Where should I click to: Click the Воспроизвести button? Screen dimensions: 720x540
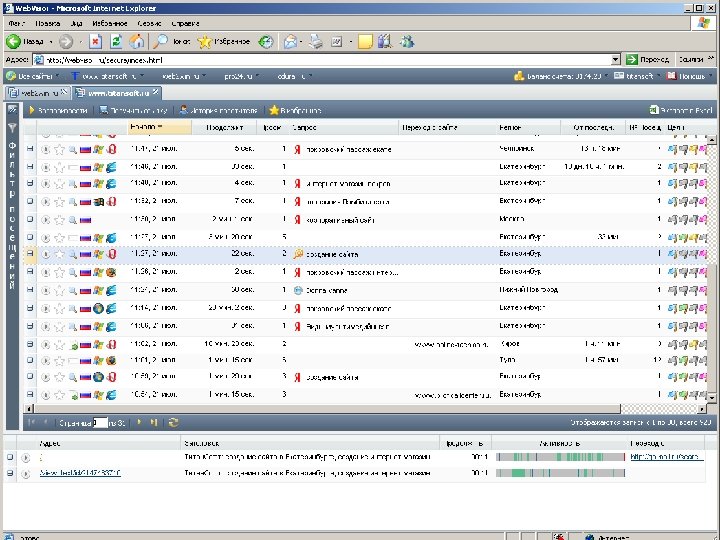(x=58, y=110)
